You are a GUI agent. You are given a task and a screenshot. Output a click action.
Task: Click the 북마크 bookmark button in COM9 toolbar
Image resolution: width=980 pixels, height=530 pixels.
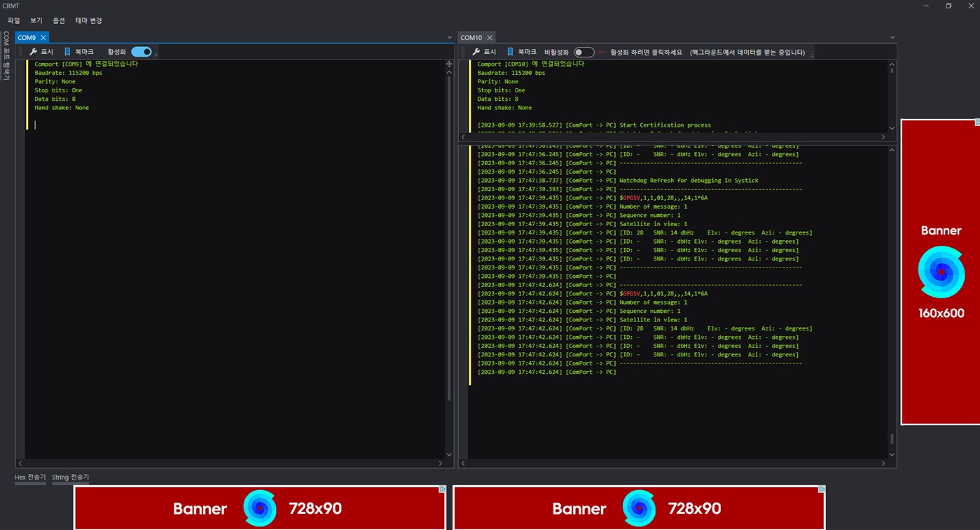[x=78, y=52]
